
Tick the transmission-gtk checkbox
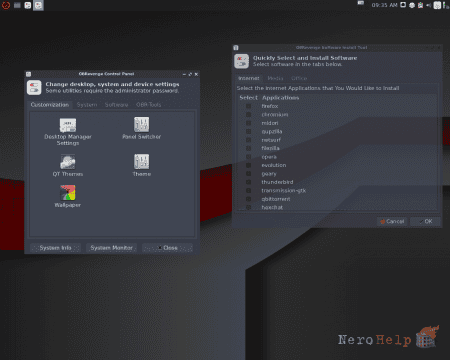coord(248,190)
